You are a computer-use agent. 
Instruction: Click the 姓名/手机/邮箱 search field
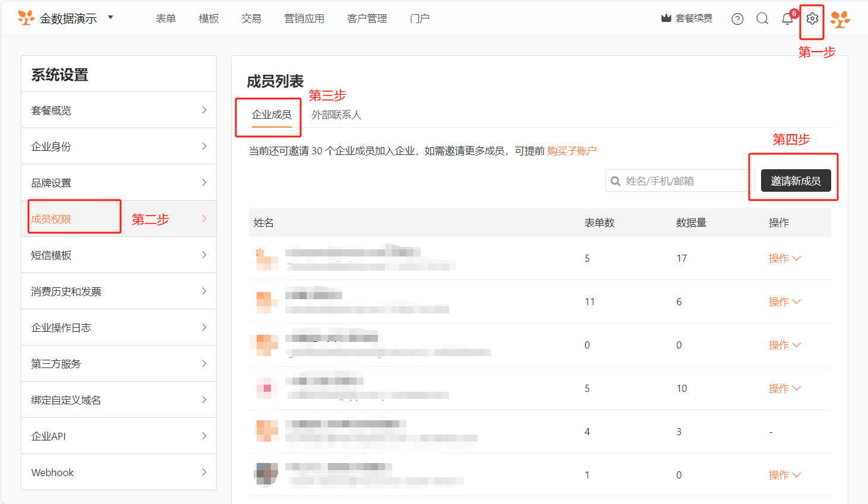pos(680,180)
